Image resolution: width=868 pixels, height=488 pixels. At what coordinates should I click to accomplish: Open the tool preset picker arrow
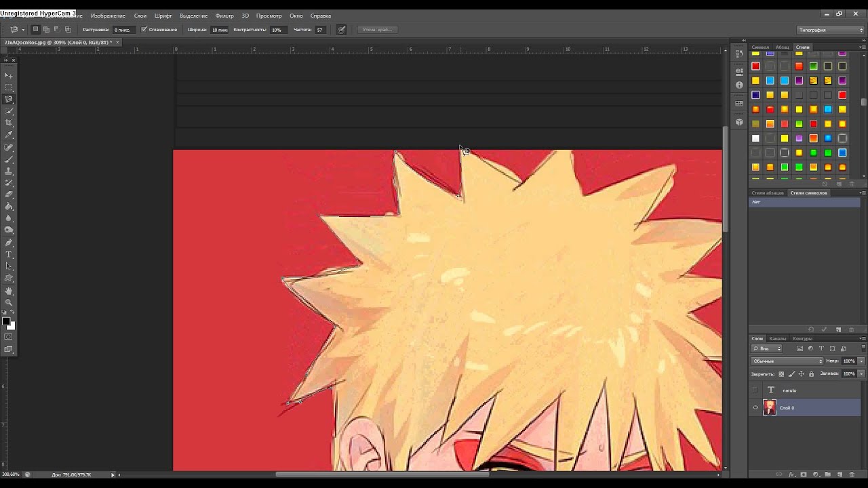pyautogui.click(x=23, y=30)
